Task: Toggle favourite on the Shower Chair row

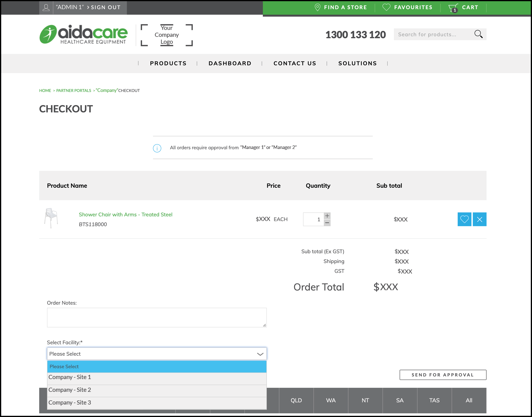Action: [464, 219]
